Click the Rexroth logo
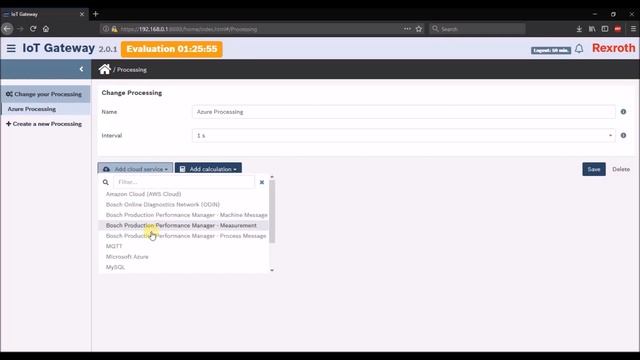 [x=613, y=48]
